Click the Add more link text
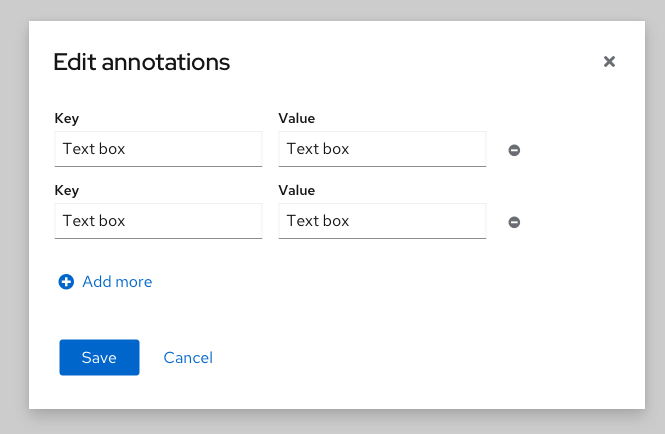Image resolution: width=665 pixels, height=434 pixels. coord(117,282)
